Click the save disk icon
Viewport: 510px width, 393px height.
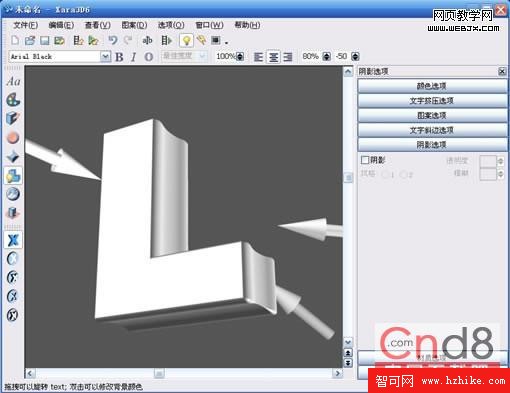[44, 41]
